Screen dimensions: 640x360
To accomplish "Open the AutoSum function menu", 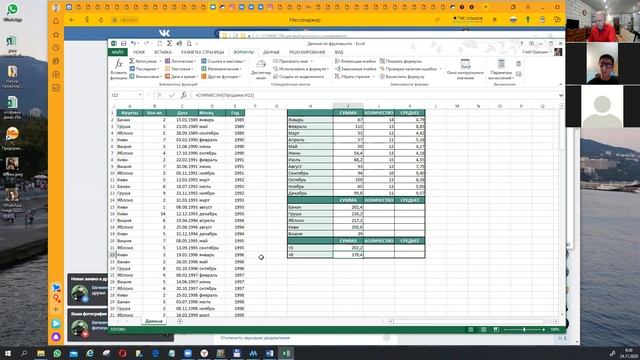I will (x=145, y=61).
